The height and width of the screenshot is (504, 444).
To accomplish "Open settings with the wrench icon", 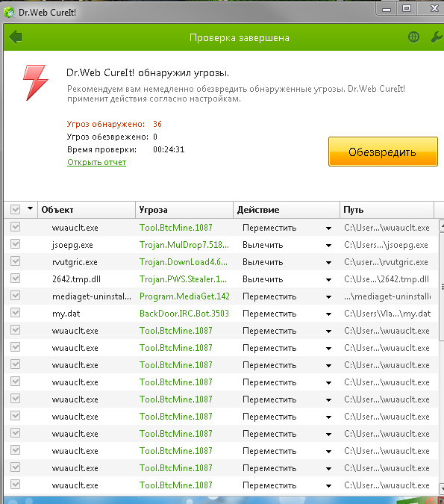I will (x=437, y=37).
